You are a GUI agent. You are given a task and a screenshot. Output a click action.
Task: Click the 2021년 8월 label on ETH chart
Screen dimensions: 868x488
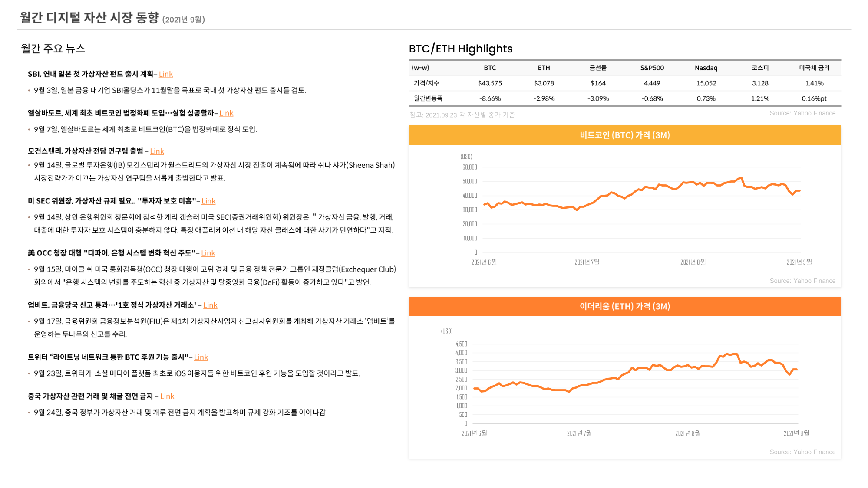(687, 433)
